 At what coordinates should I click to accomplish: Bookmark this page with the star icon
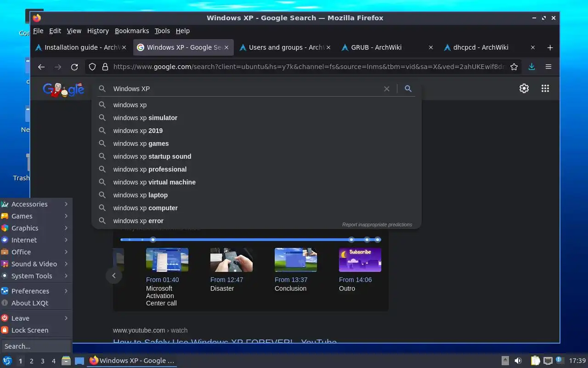[514, 67]
